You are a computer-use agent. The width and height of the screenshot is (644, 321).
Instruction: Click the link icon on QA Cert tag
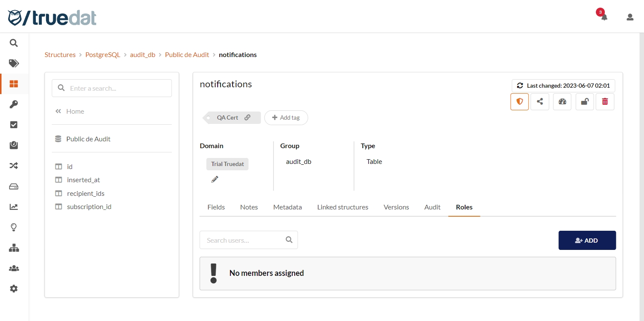[247, 118]
